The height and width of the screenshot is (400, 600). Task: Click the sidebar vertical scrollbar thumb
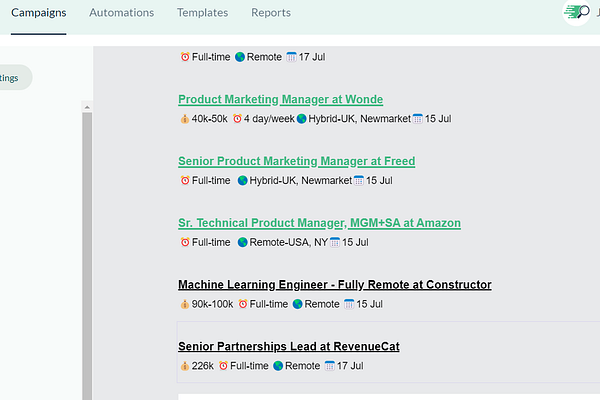[x=87, y=256]
